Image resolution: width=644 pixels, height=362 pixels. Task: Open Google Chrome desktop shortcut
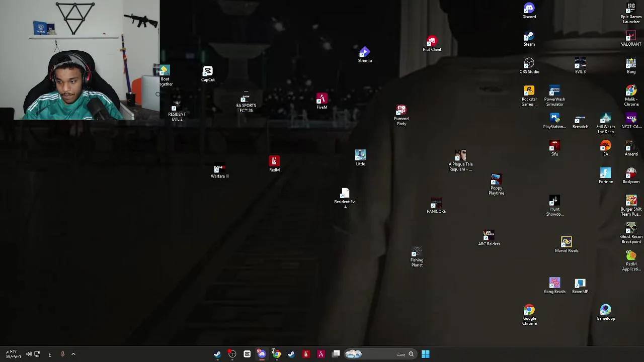tap(529, 315)
